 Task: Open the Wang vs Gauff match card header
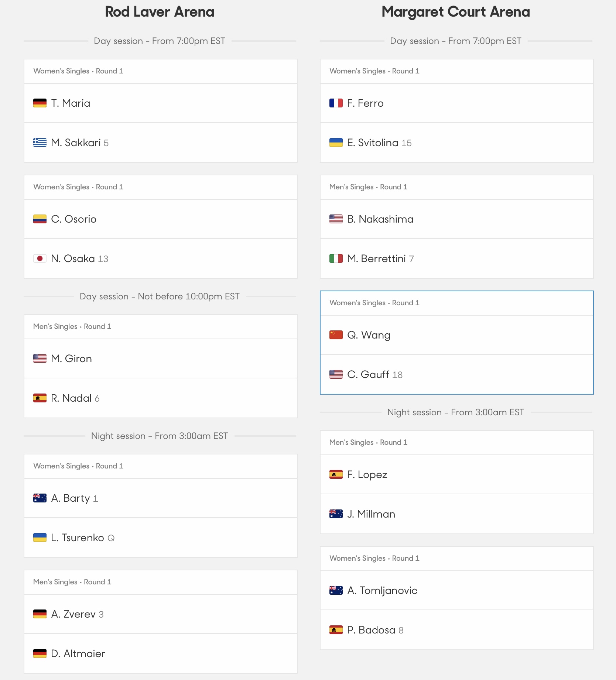(457, 303)
